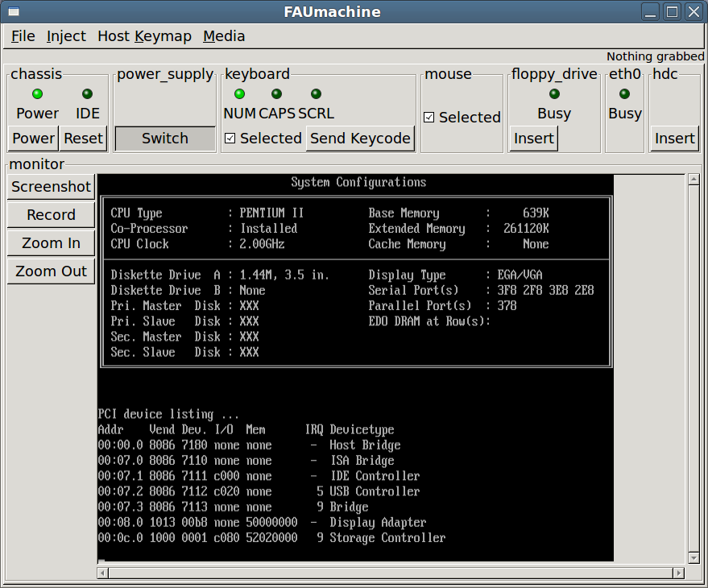Screen dimensions: 708x588
Task: Click the keyboard SCRL lock LED
Action: (x=316, y=94)
